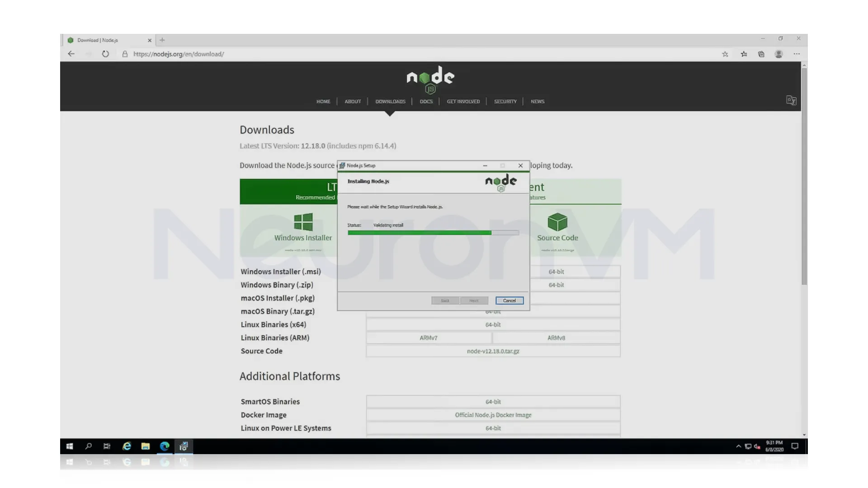Click the Downloads page heading

pos(267,130)
